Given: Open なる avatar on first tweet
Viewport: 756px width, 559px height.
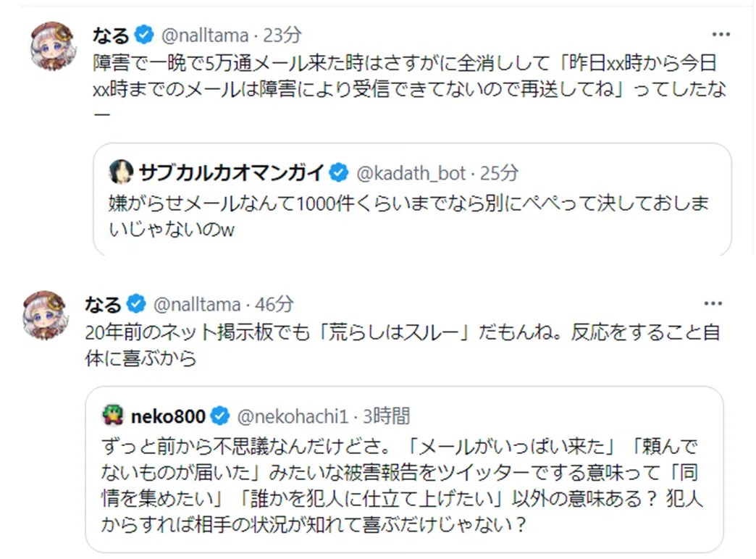Looking at the screenshot, I should tap(53, 46).
